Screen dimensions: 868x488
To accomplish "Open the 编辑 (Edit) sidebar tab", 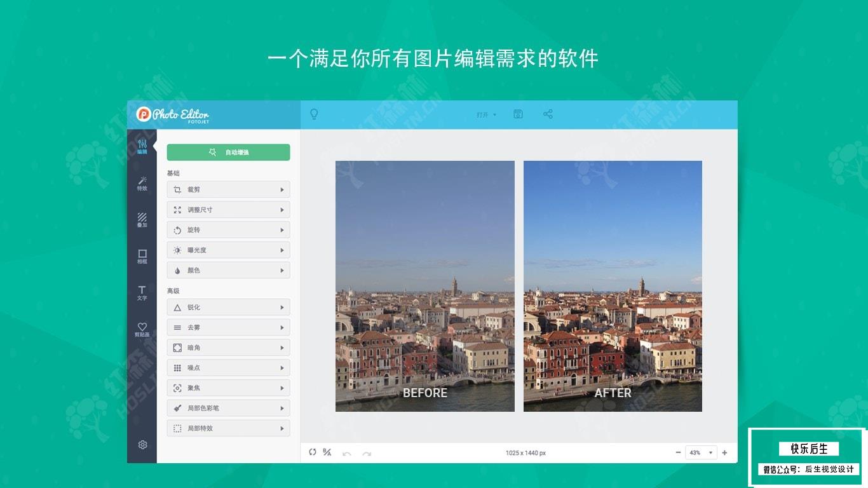I will (142, 147).
